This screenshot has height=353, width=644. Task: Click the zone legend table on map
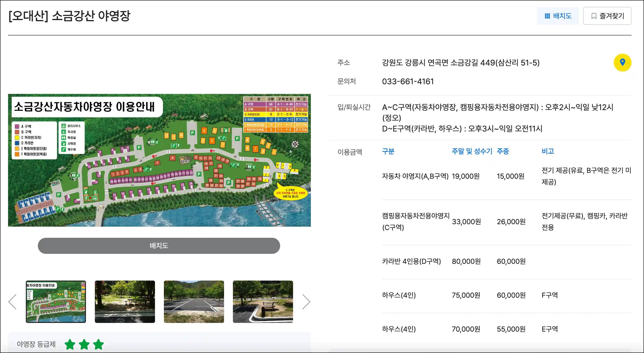(275, 114)
